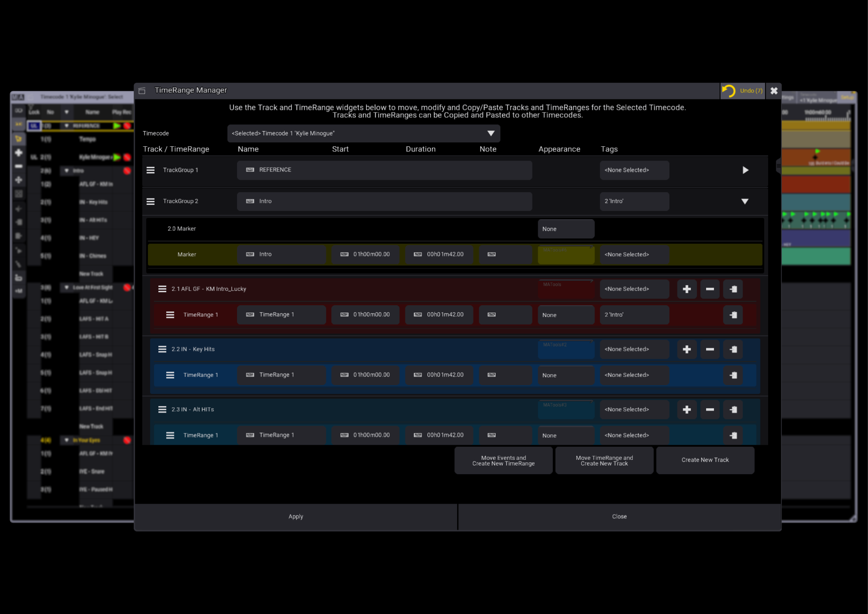Remove a TimeRange from track 2.1 AFL GF
Viewport: 868px width, 614px height.
(x=710, y=289)
